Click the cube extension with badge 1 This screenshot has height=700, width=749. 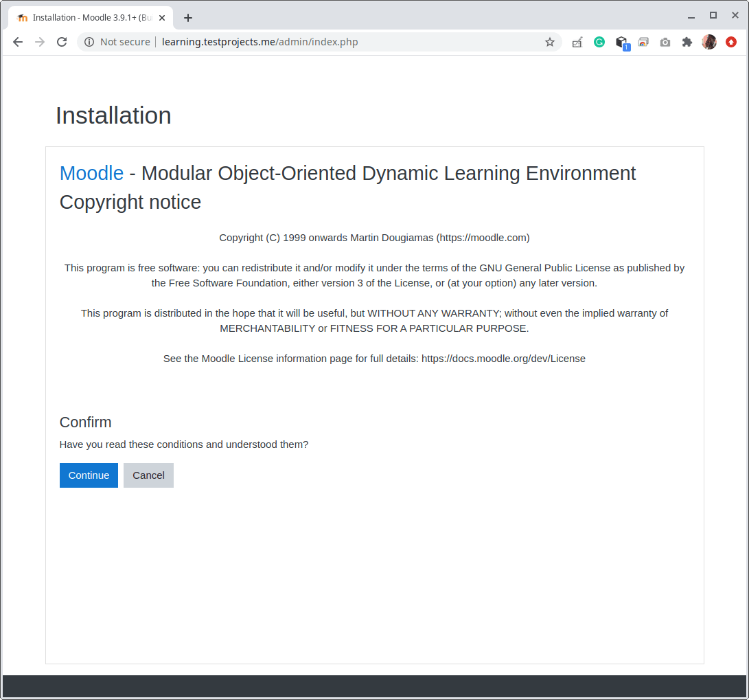(x=622, y=43)
